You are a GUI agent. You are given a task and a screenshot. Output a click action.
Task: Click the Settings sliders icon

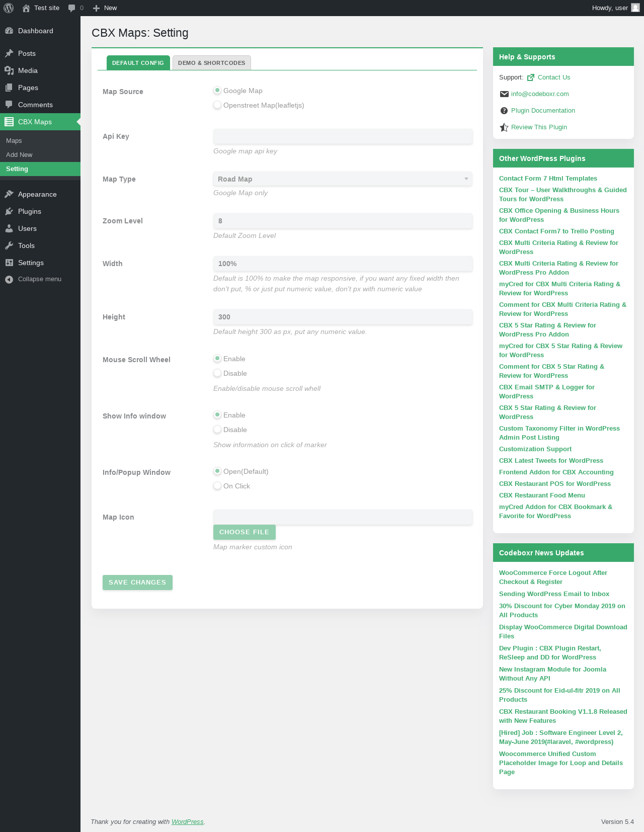coord(9,263)
